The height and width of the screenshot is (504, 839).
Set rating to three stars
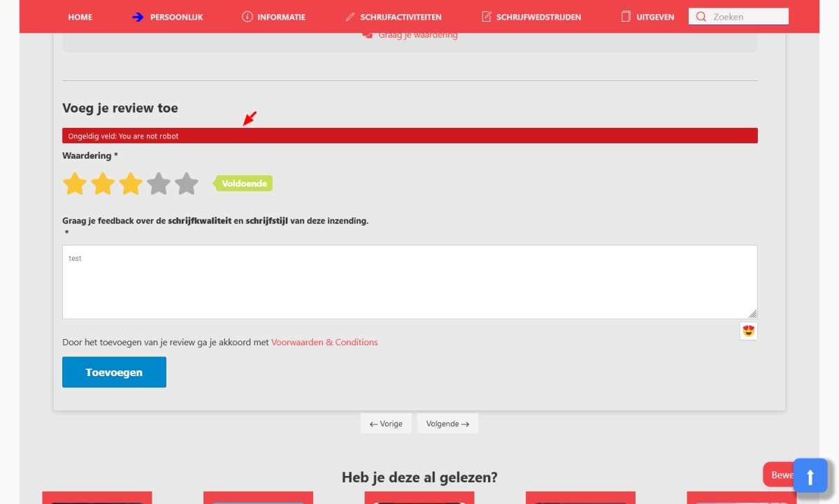pos(131,184)
